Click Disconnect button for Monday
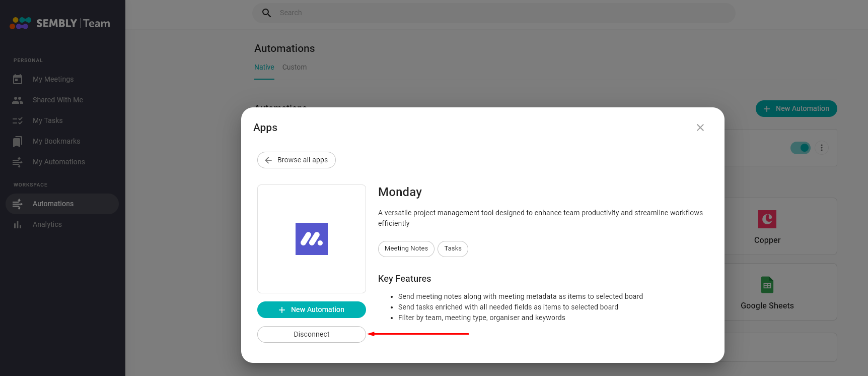Image resolution: width=868 pixels, height=376 pixels. pyautogui.click(x=312, y=334)
